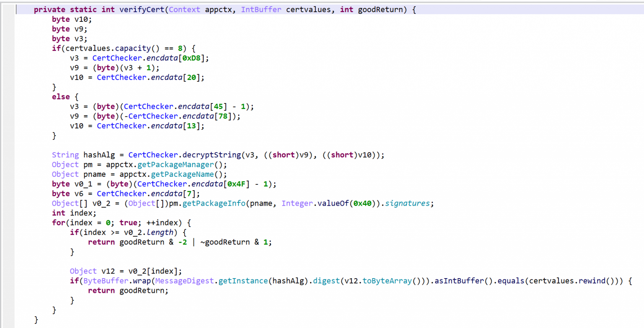This screenshot has width=644, height=328.
Task: Click the Context parameter type
Action: [184, 9]
